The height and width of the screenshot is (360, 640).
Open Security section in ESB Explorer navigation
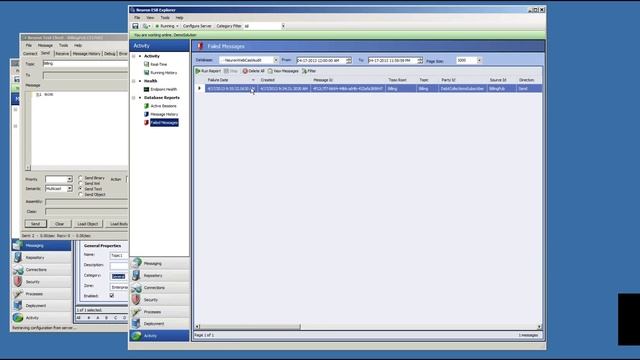(160, 300)
